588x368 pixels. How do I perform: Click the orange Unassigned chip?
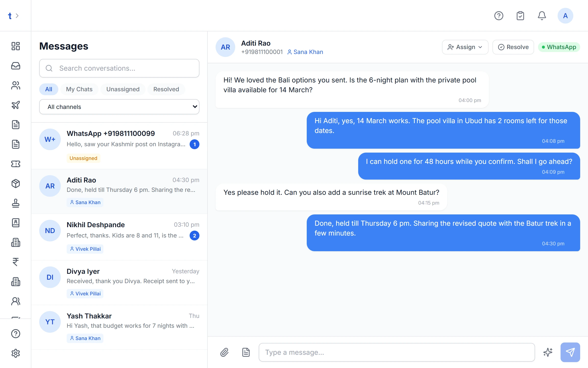(x=83, y=158)
